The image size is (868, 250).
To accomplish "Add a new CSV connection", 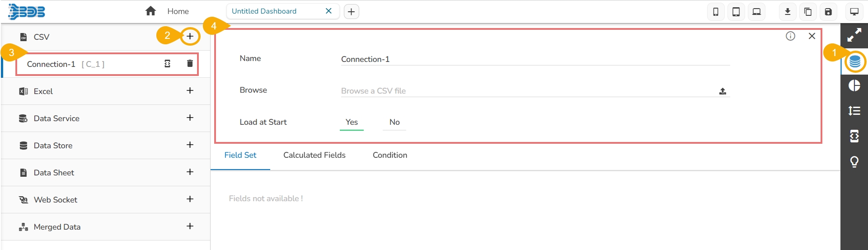I will click(x=190, y=36).
